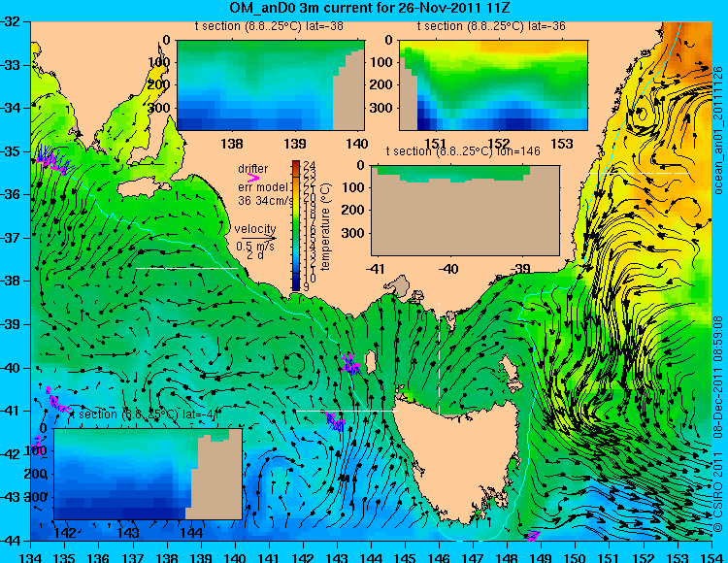Click the '24' tick on the color bar

click(310, 166)
